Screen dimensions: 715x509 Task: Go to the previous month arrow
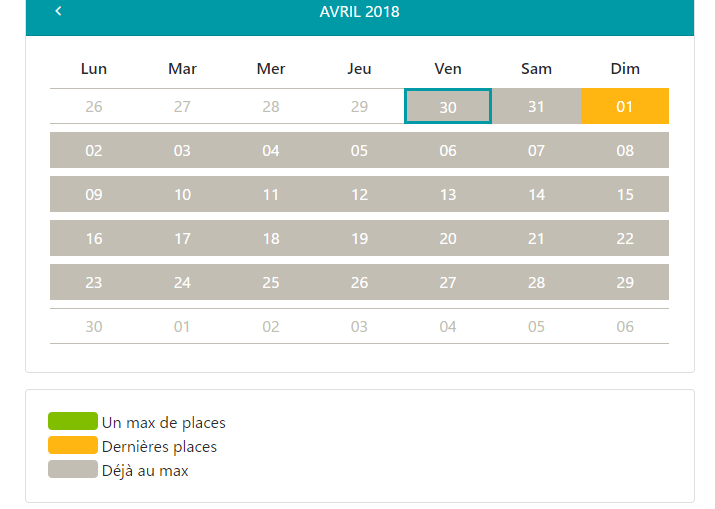click(58, 11)
